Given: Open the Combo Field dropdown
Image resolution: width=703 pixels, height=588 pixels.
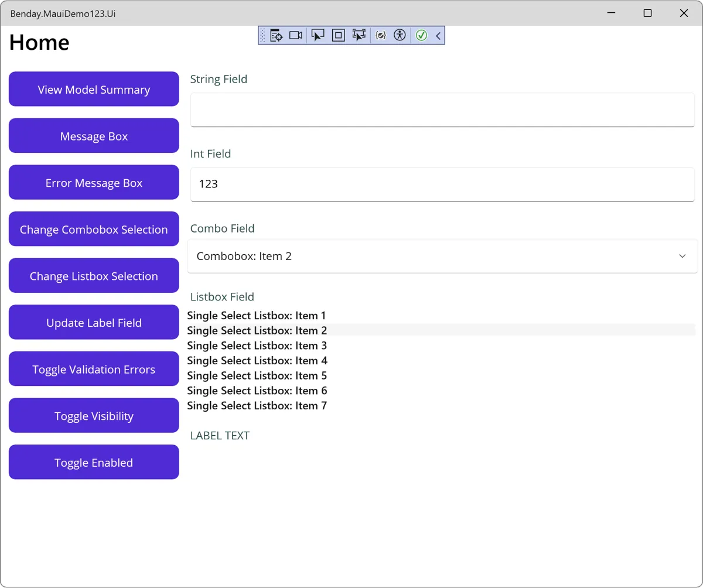Looking at the screenshot, I should coord(442,256).
